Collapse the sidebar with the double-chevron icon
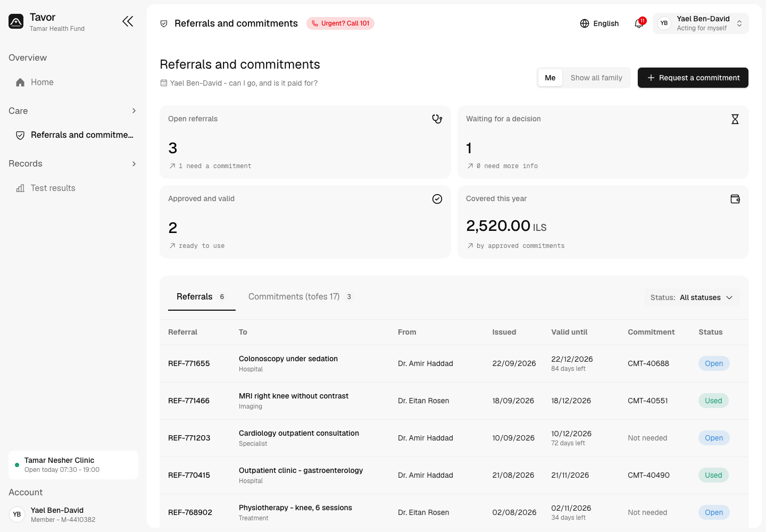 coord(128,21)
